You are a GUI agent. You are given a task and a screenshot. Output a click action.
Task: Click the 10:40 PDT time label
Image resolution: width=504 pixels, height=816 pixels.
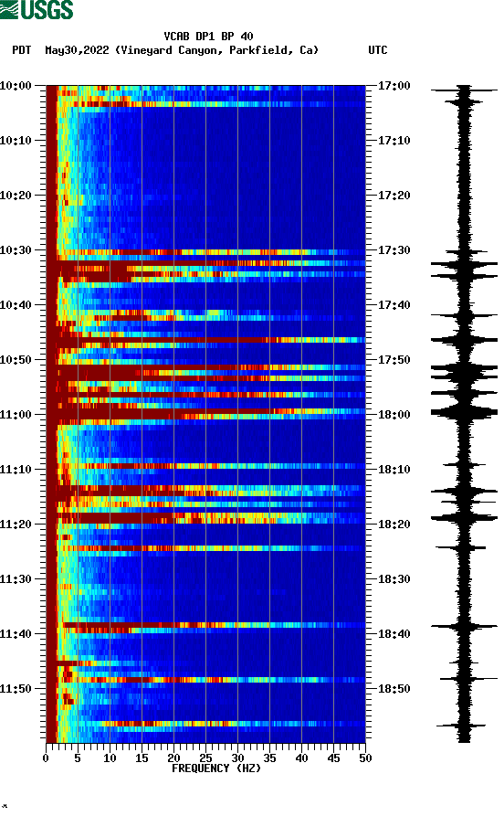[16, 305]
